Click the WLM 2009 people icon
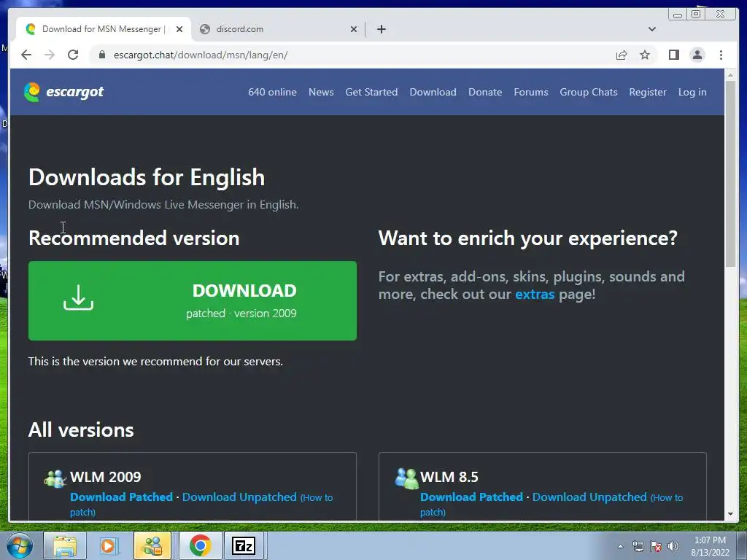The image size is (747, 560). pos(55,478)
